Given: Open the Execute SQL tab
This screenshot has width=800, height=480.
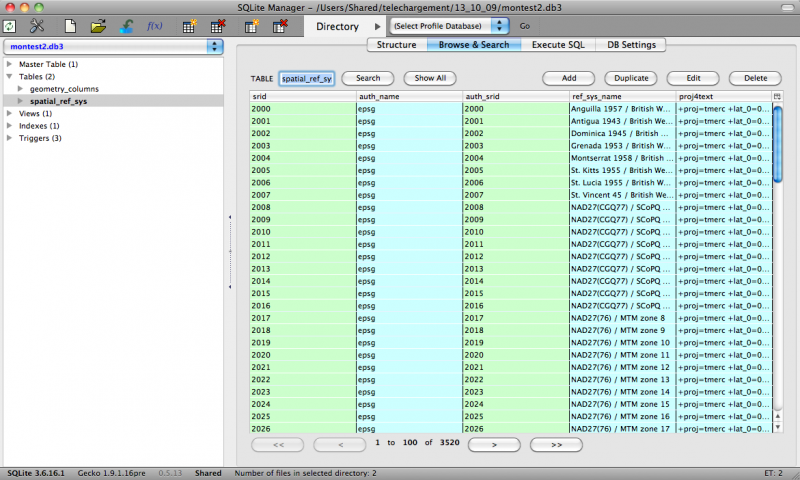Looking at the screenshot, I should point(558,45).
